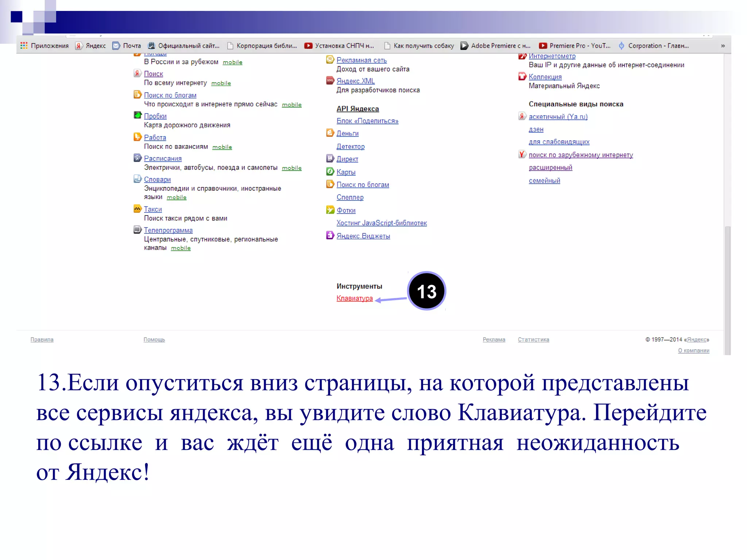Viewport: 747px width, 560px height.
Task: Open the Блок «Поделиться» link
Action: point(367,121)
